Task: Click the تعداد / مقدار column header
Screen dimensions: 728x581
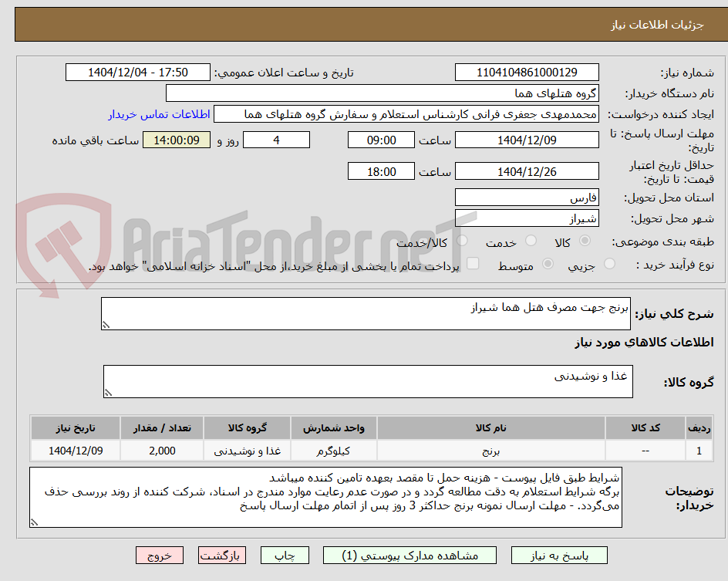Action: tap(162, 427)
